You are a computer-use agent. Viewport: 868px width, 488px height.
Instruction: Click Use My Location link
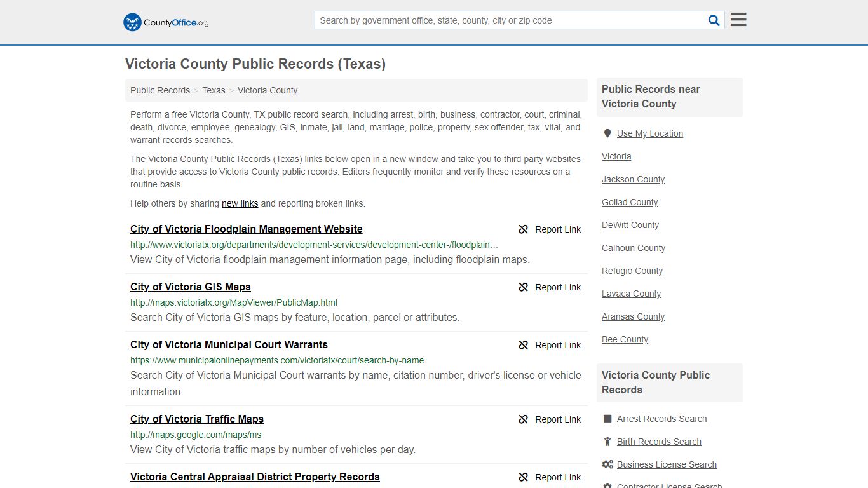pyautogui.click(x=650, y=133)
